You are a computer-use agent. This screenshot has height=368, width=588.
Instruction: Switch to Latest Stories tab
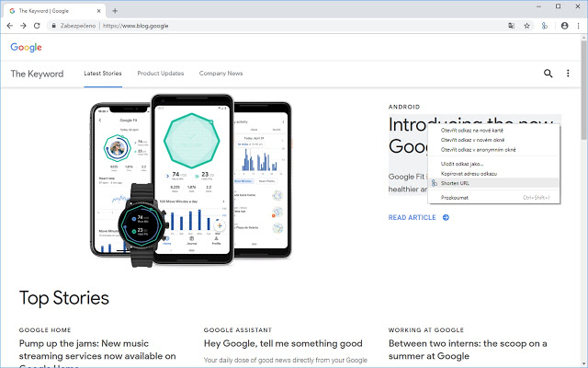(103, 74)
